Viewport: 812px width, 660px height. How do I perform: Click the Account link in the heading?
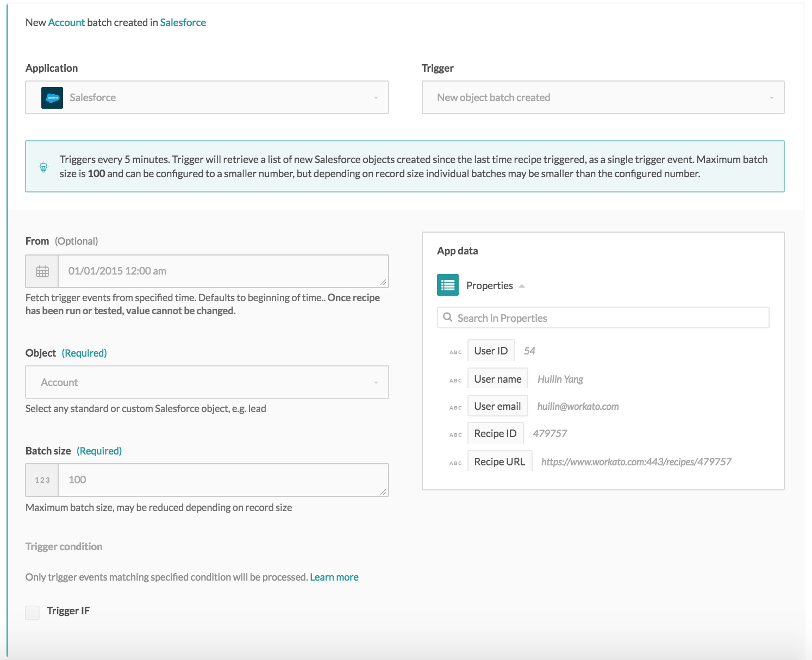click(x=66, y=23)
